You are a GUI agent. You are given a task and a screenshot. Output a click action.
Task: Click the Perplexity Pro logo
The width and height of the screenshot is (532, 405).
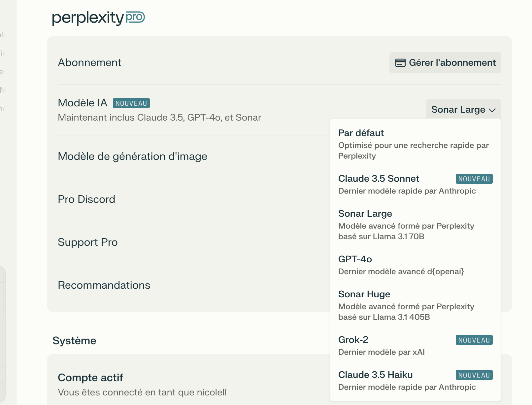pos(98,18)
